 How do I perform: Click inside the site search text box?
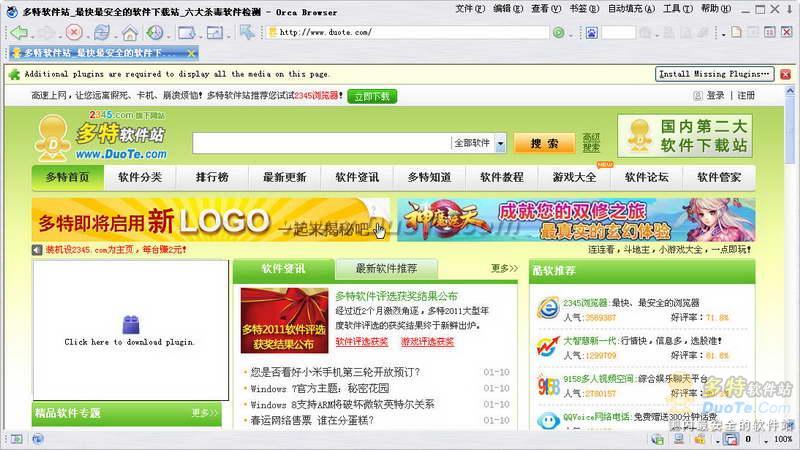pos(321,143)
